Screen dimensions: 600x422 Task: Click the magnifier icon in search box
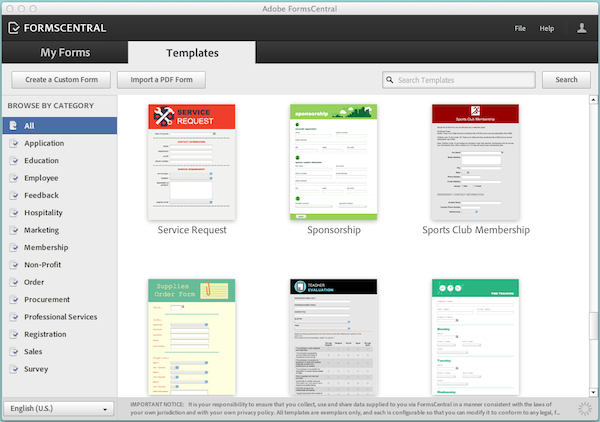[390, 80]
